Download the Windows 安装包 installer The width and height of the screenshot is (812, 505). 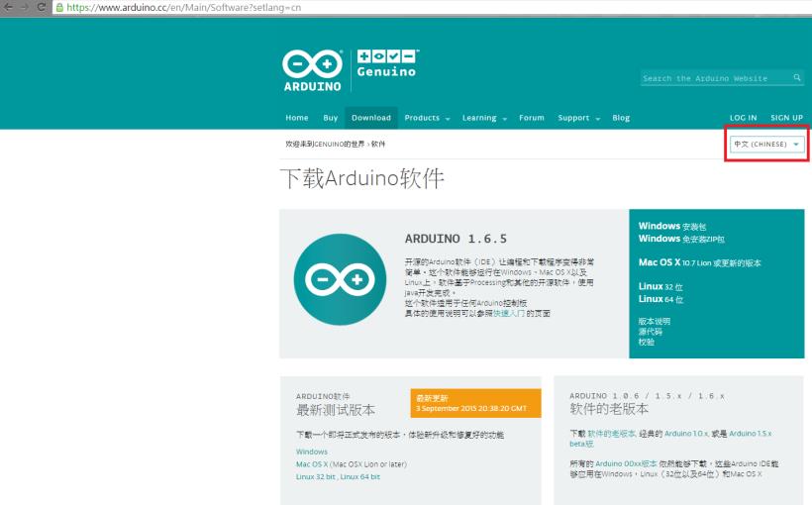click(x=672, y=226)
